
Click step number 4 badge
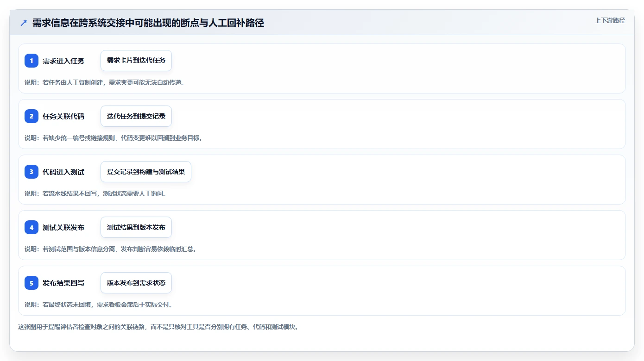[x=32, y=227]
